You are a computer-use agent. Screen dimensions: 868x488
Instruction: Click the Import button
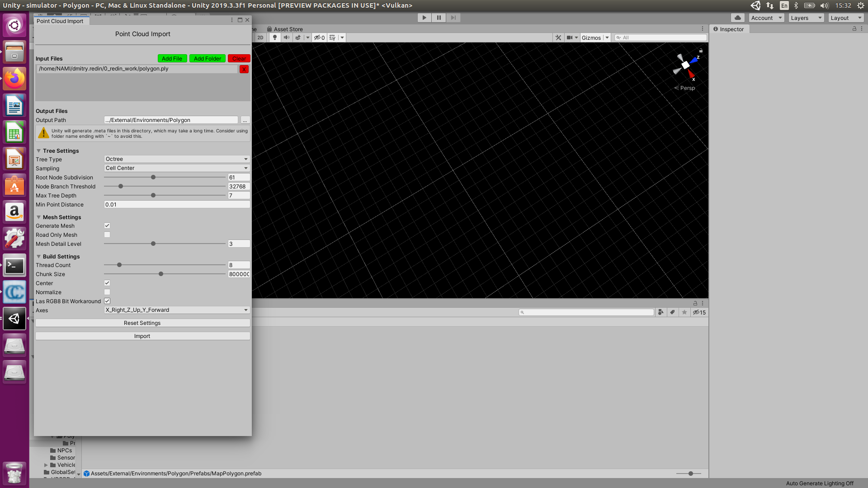[142, 336]
